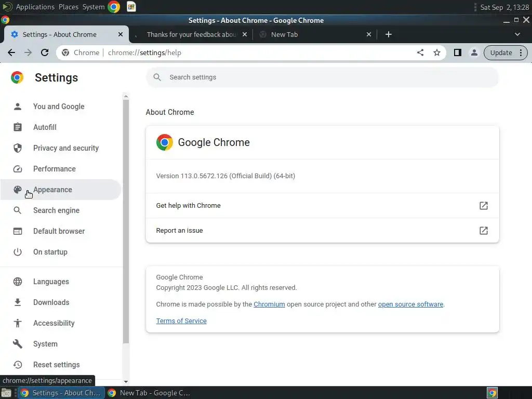This screenshot has width=532, height=399.
Task: Open the Chromium link
Action: 270,304
